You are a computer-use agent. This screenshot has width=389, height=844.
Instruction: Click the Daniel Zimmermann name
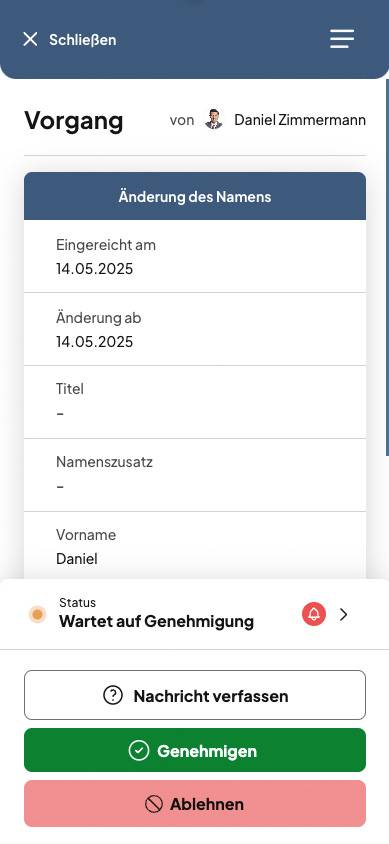[300, 120]
